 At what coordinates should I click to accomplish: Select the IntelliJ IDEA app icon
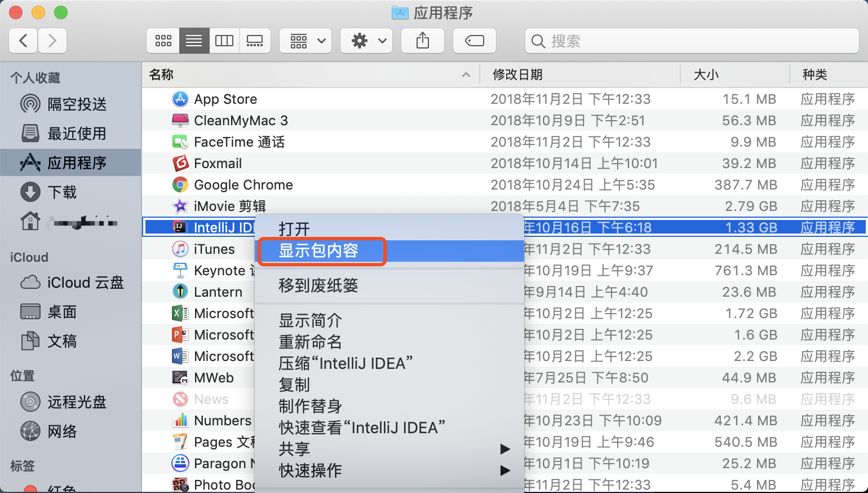[x=180, y=227]
